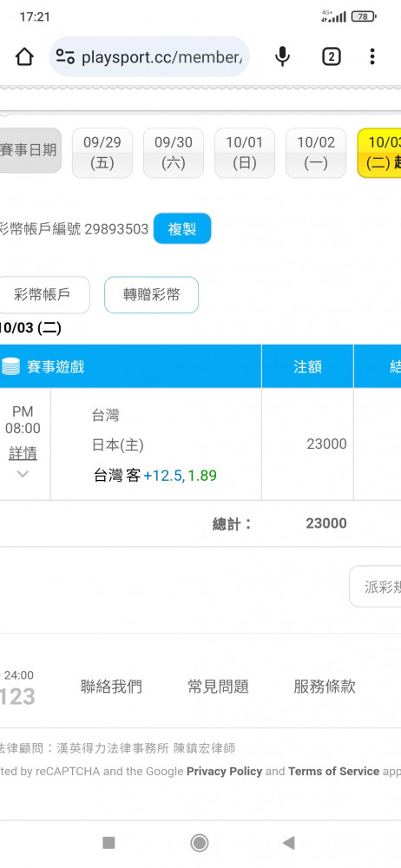Select the 10/02 (一) date tab
401x868 pixels.
point(316,153)
